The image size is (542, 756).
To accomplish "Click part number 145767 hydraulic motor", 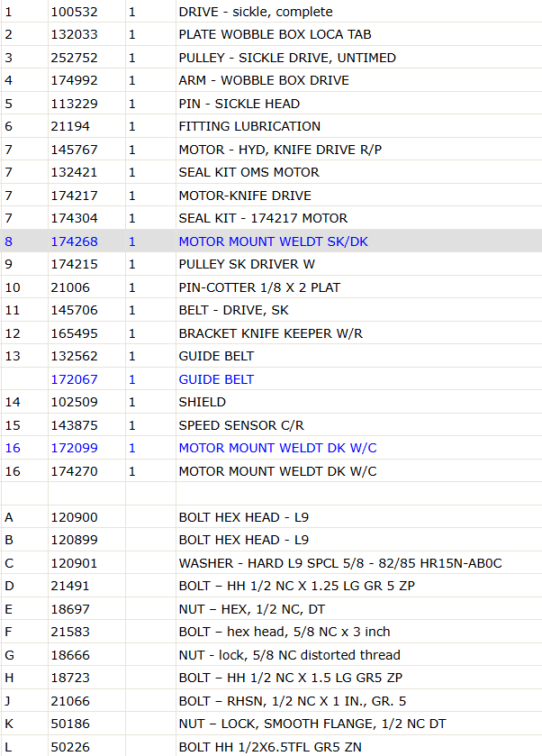I will (x=74, y=150).
